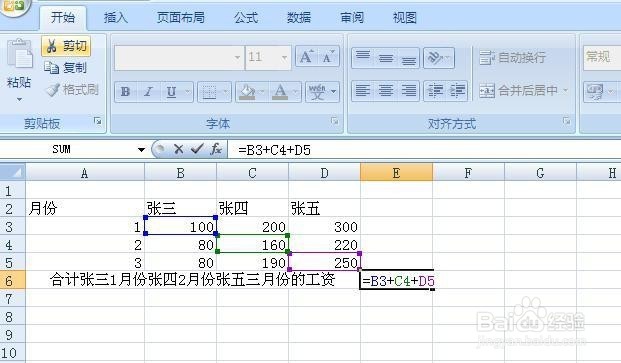621x363 pixels.
Task: Open merge and center dropdown arrow
Action: tap(566, 91)
